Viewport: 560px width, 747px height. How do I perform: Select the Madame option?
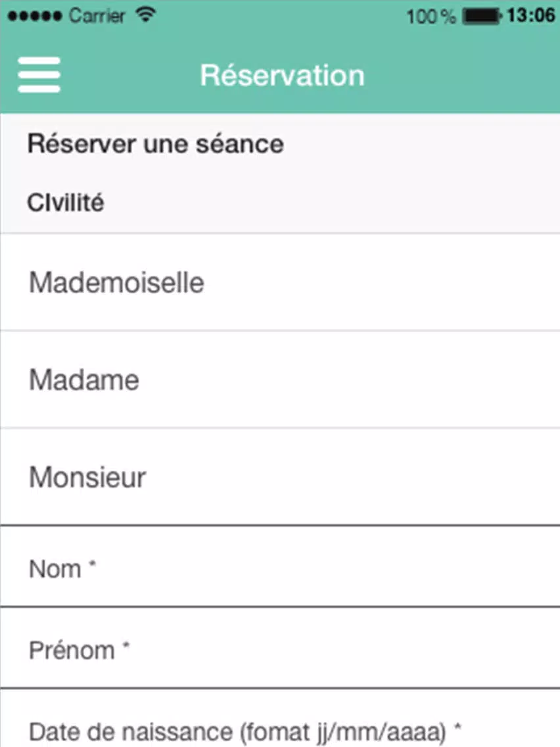pyautogui.click(x=280, y=379)
